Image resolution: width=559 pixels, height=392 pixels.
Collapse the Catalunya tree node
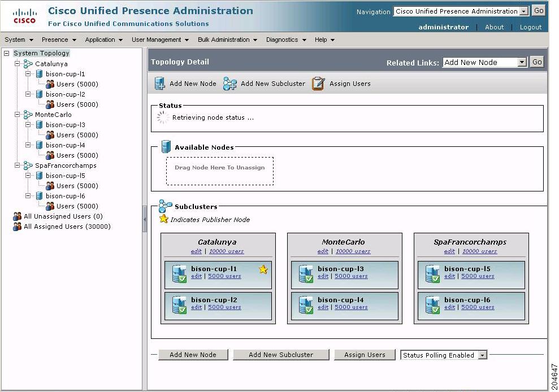pos(17,64)
